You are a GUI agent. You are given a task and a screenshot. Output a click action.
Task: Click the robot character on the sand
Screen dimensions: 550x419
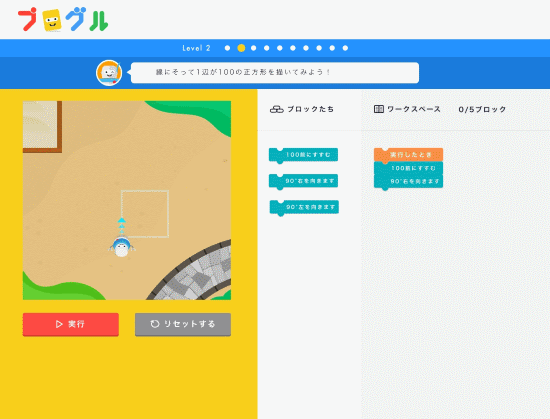[x=121, y=247]
